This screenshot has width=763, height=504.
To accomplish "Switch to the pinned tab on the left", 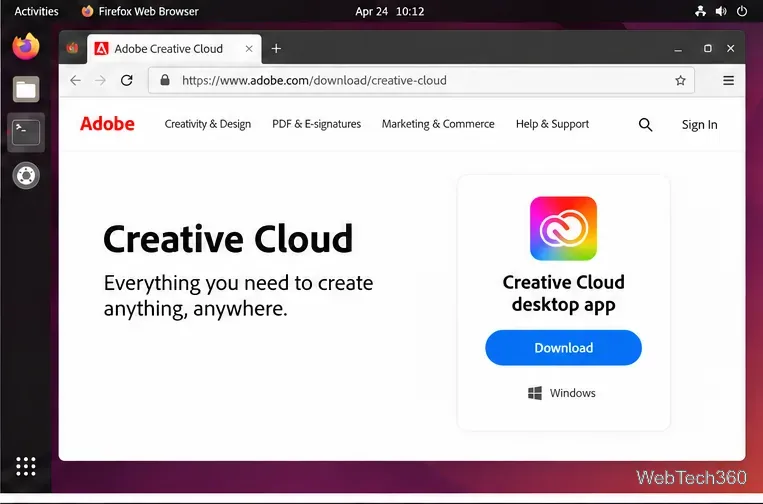I will coord(73,48).
